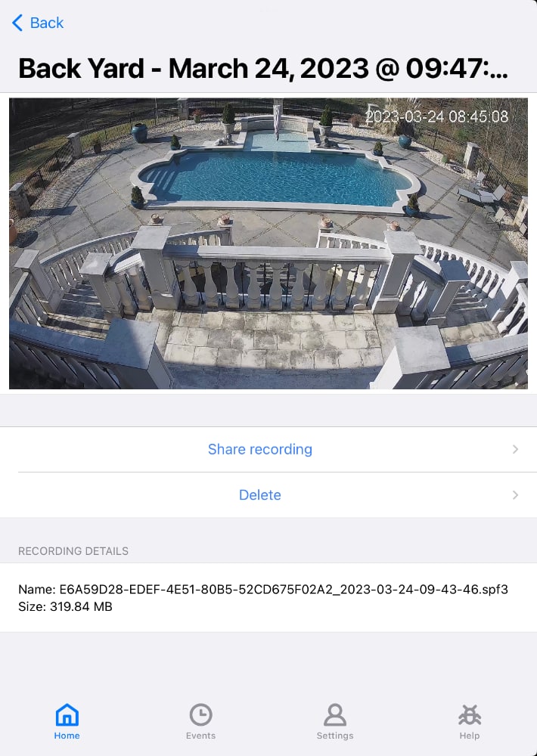This screenshot has height=756, width=537.
Task: Tap the Back Yard - March 24 title
Action: coord(263,68)
